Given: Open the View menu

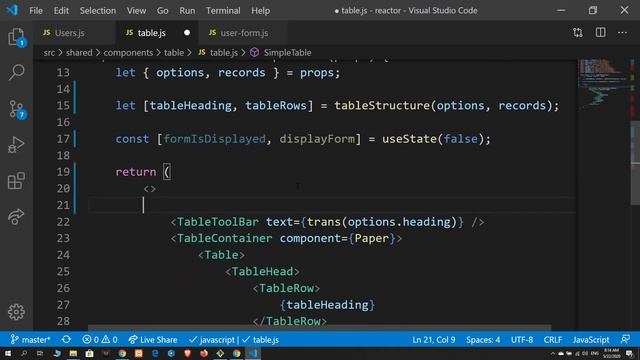Looking at the screenshot, I should point(136,11).
